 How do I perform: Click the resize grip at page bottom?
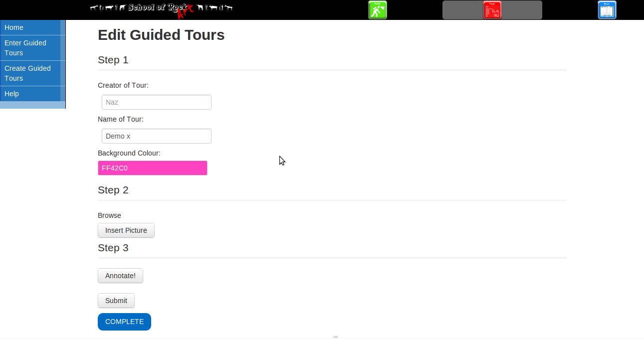tap(335, 337)
